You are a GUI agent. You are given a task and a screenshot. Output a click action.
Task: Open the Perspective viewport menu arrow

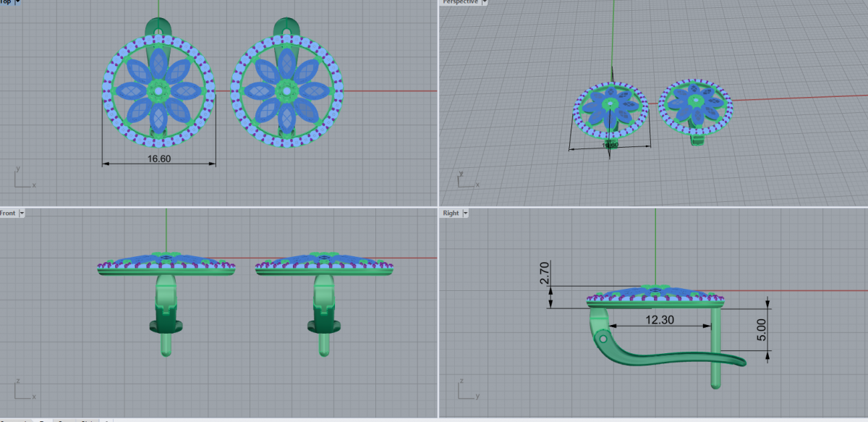pos(485,2)
